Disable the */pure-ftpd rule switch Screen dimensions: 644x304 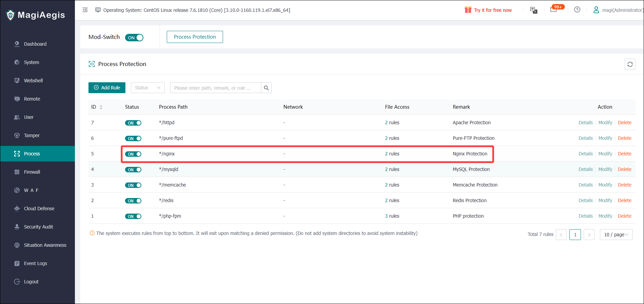pos(133,138)
